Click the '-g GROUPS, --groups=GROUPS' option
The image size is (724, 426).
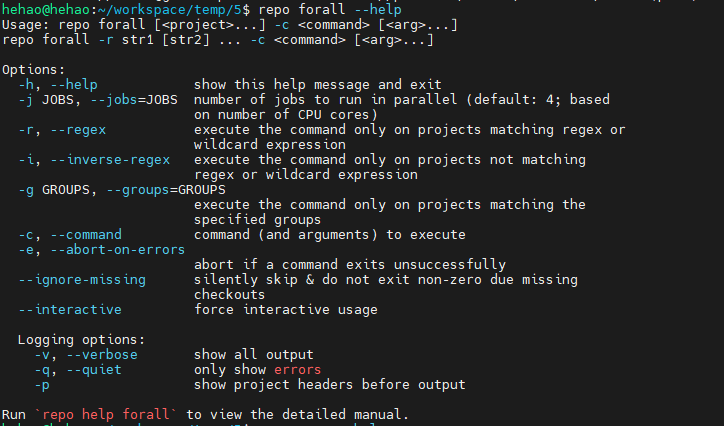(x=122, y=190)
